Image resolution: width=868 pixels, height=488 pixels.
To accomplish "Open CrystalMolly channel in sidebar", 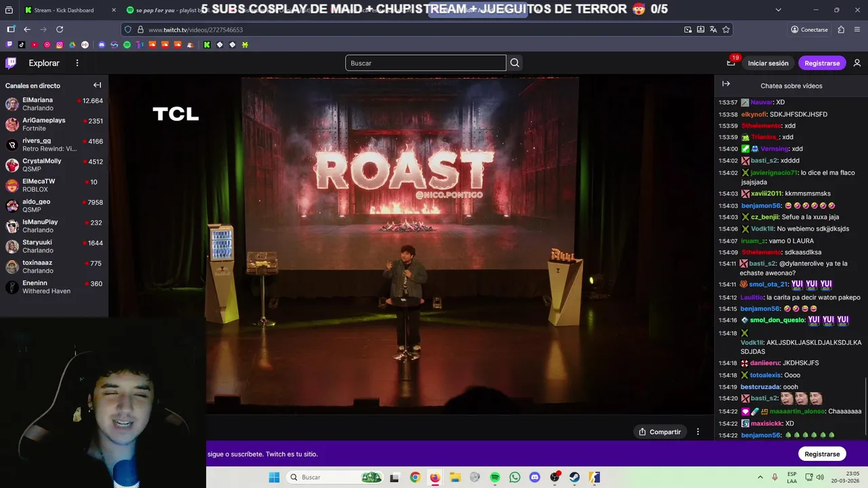I will tap(54, 165).
